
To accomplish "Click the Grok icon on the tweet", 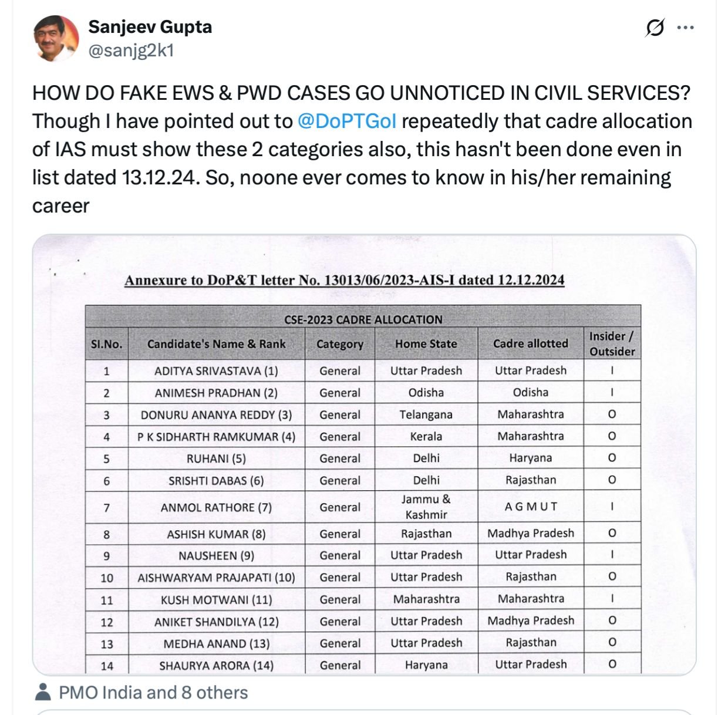I will pyautogui.click(x=655, y=28).
